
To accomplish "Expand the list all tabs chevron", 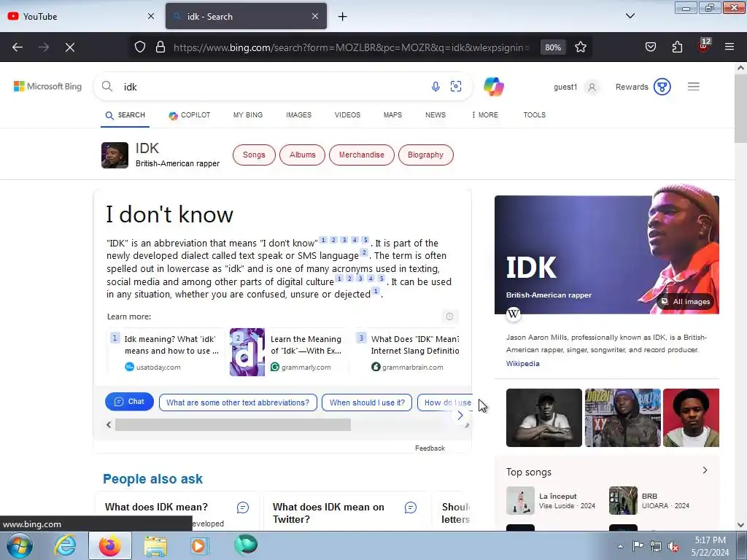I will [630, 16].
